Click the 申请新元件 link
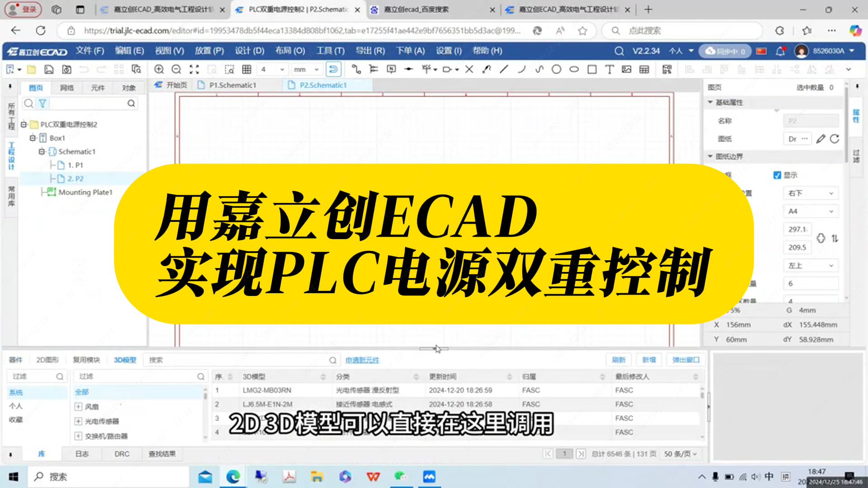The image size is (868, 488). [x=362, y=360]
